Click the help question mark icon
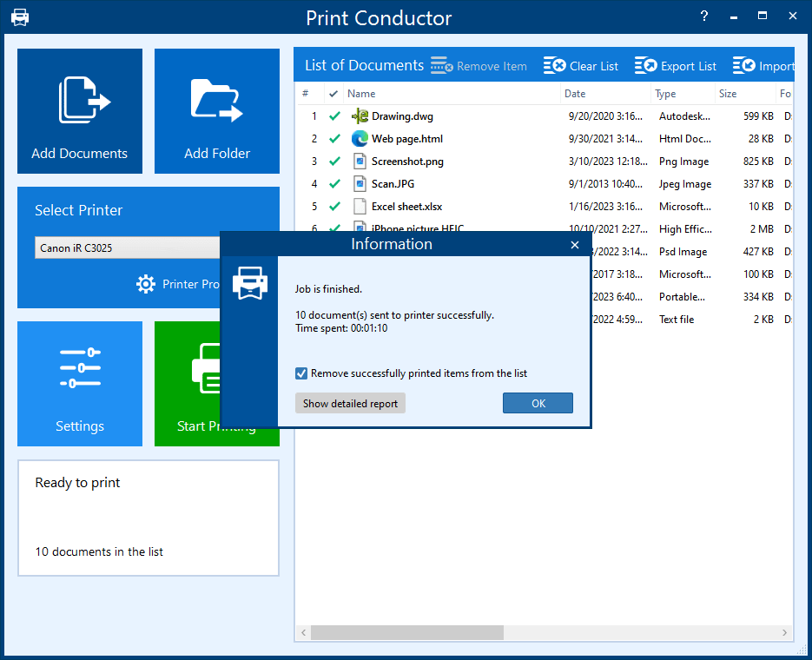The height and width of the screenshot is (660, 812). point(704,16)
